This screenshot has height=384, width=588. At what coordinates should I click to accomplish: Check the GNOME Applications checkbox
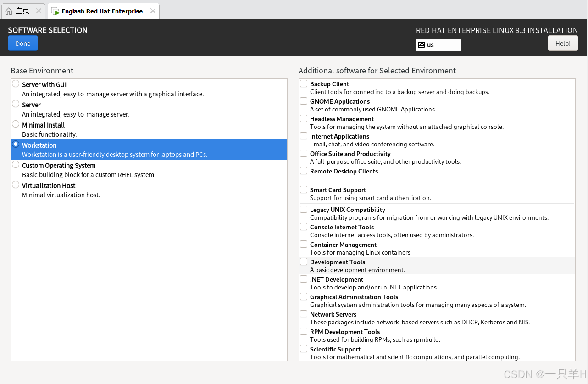[x=304, y=101]
